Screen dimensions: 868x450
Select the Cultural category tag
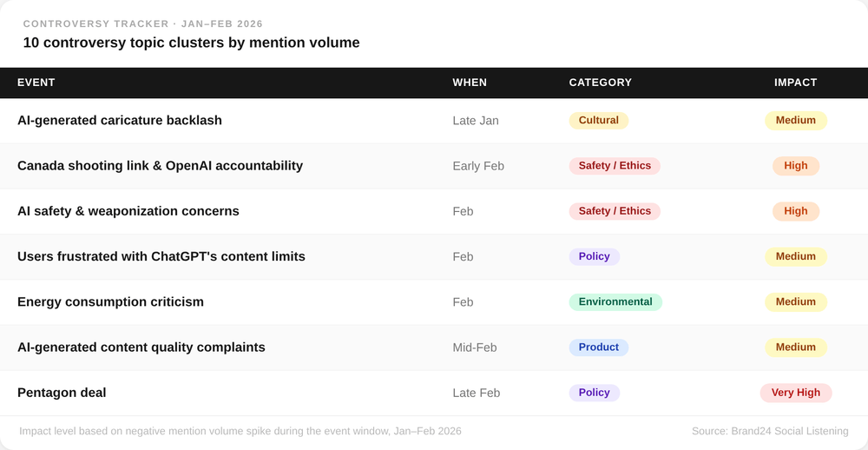[x=598, y=121]
